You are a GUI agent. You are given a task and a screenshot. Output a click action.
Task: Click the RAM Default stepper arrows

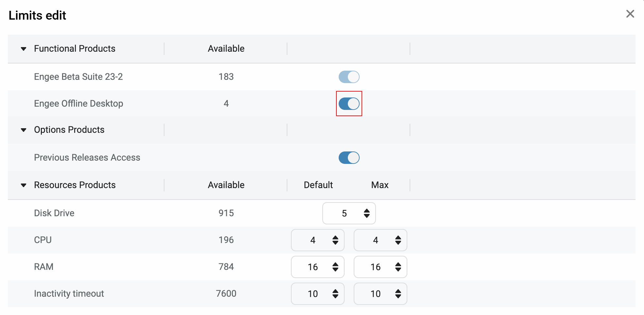(335, 267)
